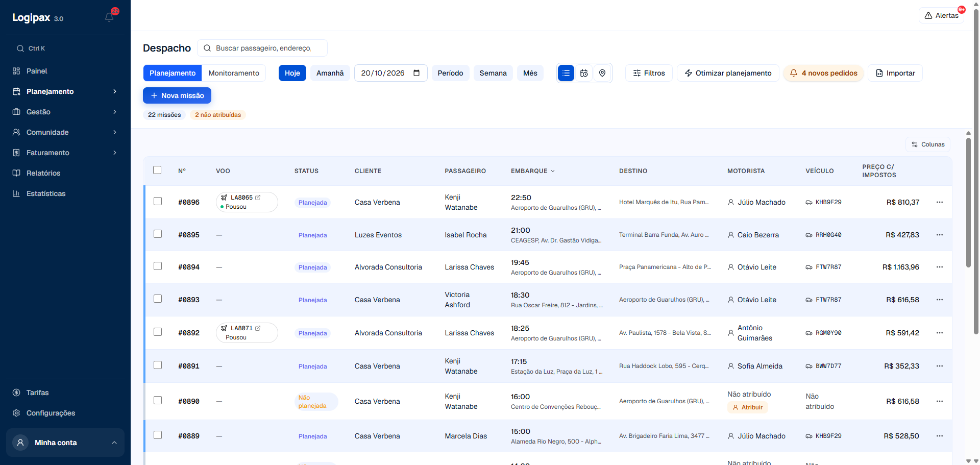Open row actions menu for mission #0895
This screenshot has height=465, width=980.
(x=939, y=235)
